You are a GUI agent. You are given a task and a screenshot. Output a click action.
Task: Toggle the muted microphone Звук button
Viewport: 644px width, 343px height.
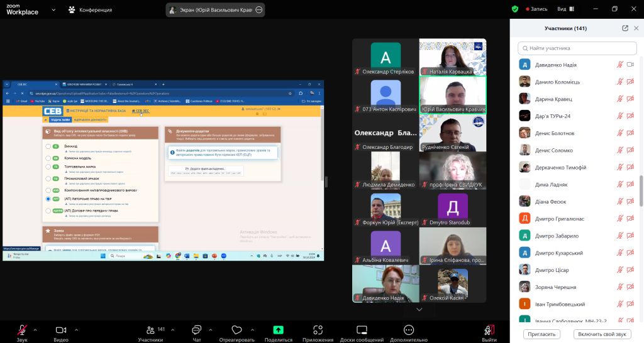pos(22,330)
